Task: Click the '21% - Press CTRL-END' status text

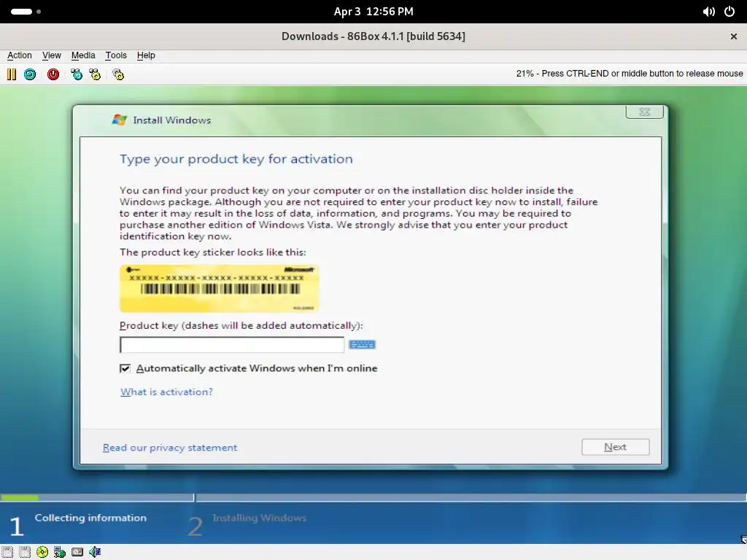Action: point(630,74)
